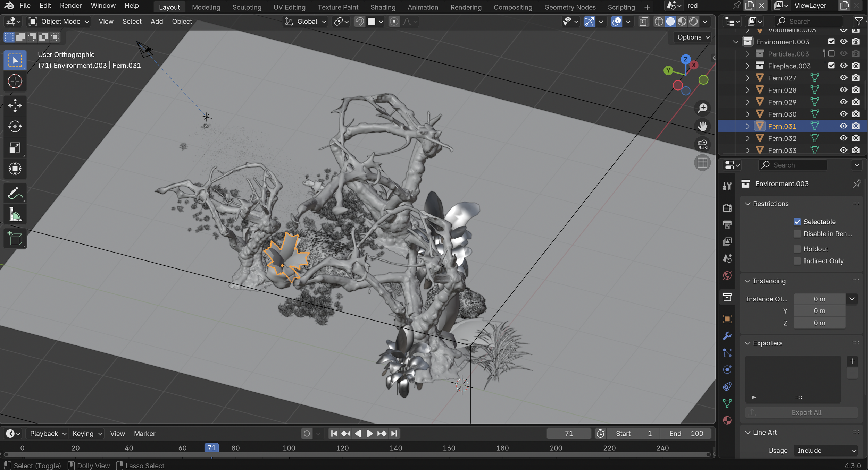868x470 pixels.
Task: Uncheck Fireplace.003 collection exclude checkbox
Action: [x=831, y=66]
